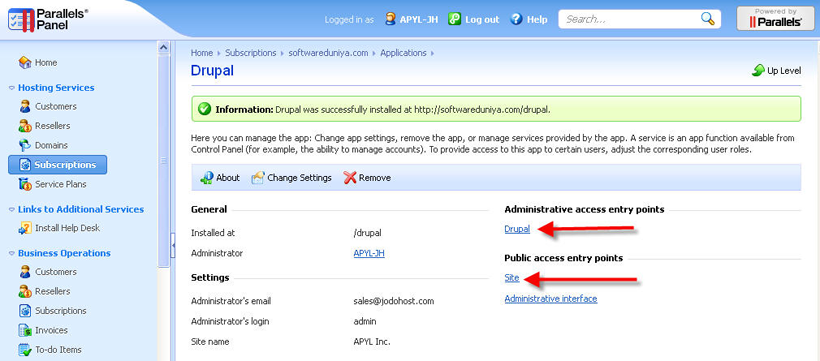Click the Change Settings button label
Image resolution: width=820 pixels, height=361 pixels.
point(300,178)
